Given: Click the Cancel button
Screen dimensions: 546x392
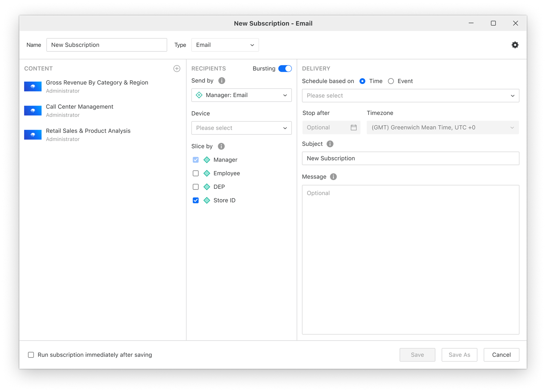Looking at the screenshot, I should pyautogui.click(x=501, y=355).
